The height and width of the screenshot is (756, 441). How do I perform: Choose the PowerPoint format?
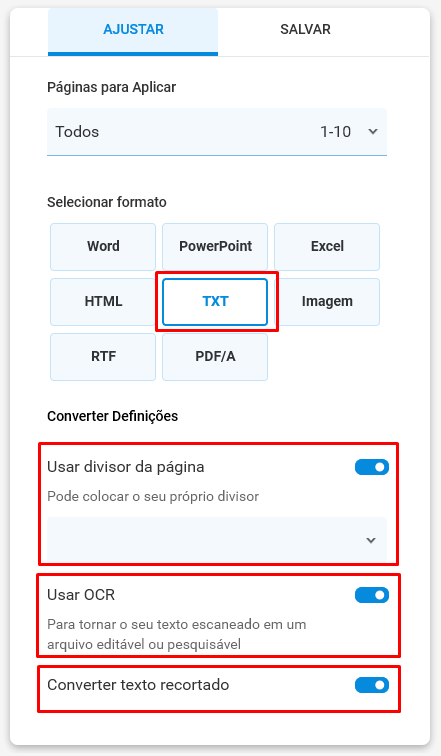215,246
